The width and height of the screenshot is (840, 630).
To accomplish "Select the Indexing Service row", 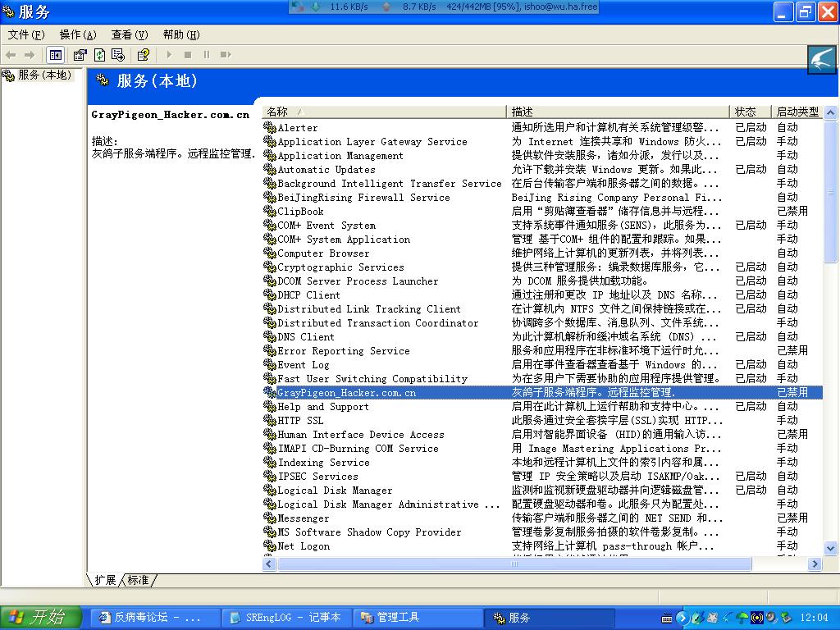I will [543, 462].
